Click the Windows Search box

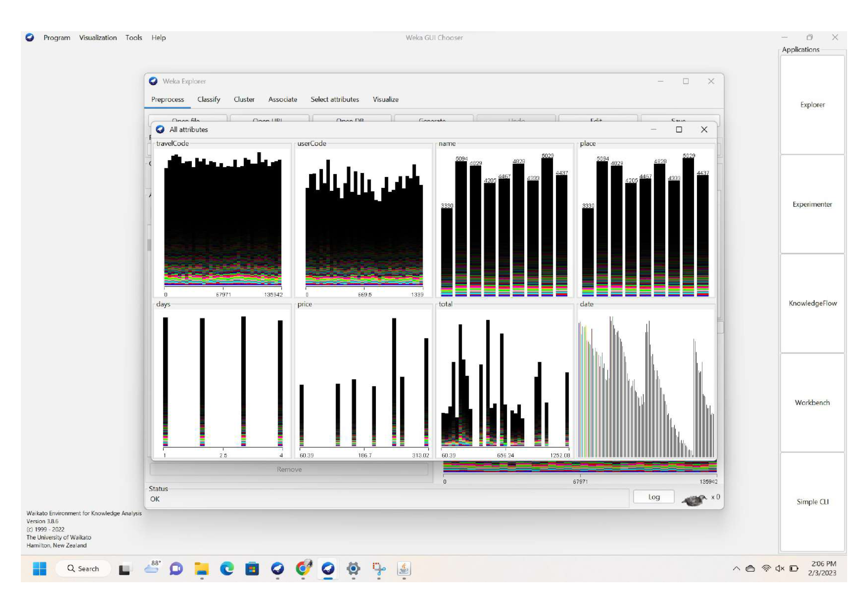(x=83, y=569)
